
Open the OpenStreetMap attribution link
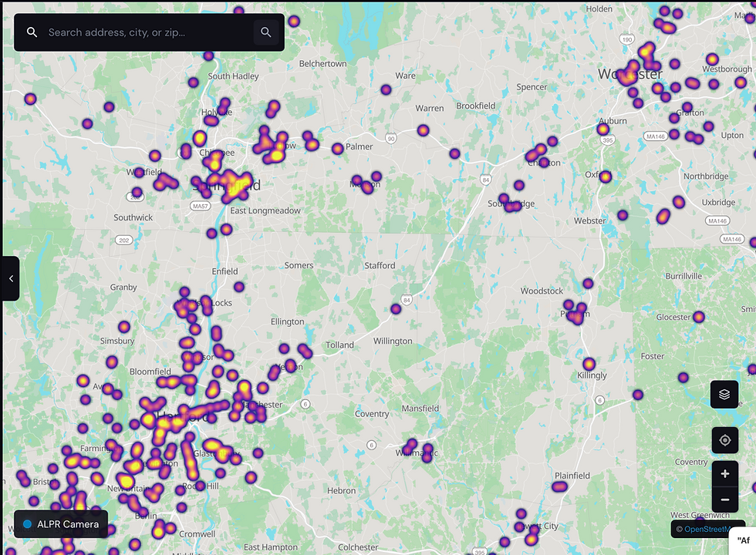pyautogui.click(x=708, y=529)
